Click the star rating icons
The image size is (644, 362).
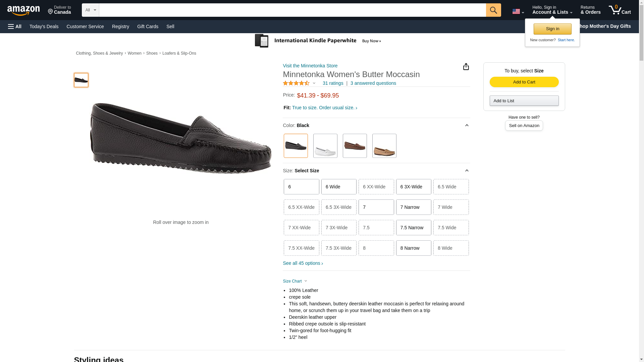[x=296, y=83]
